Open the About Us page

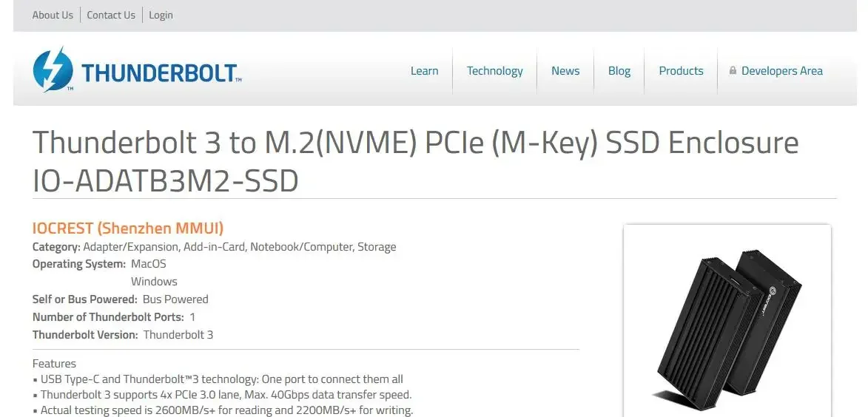(x=53, y=15)
